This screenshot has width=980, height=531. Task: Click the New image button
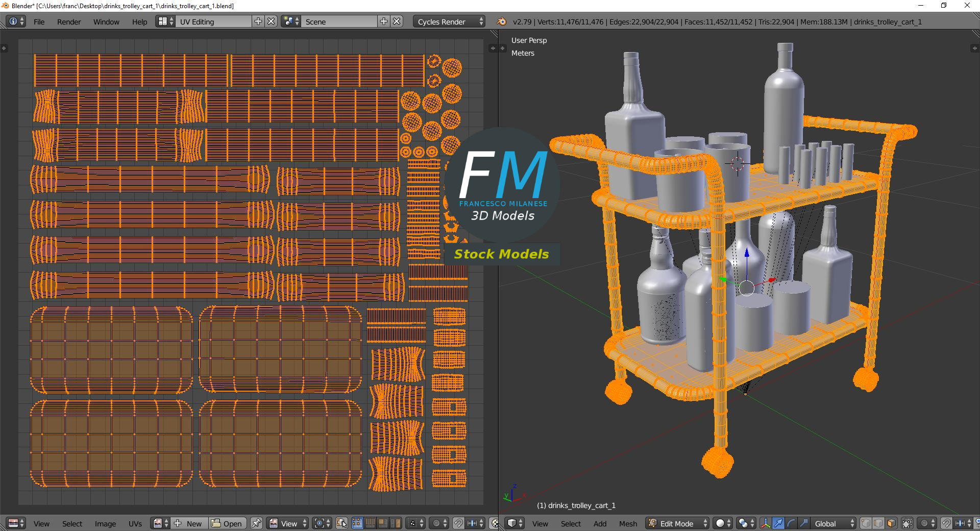point(189,523)
